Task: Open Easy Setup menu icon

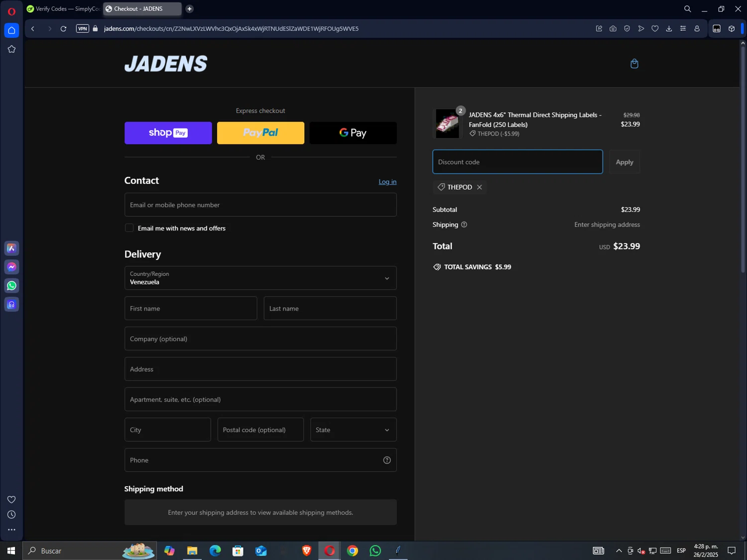Action: coord(683,29)
